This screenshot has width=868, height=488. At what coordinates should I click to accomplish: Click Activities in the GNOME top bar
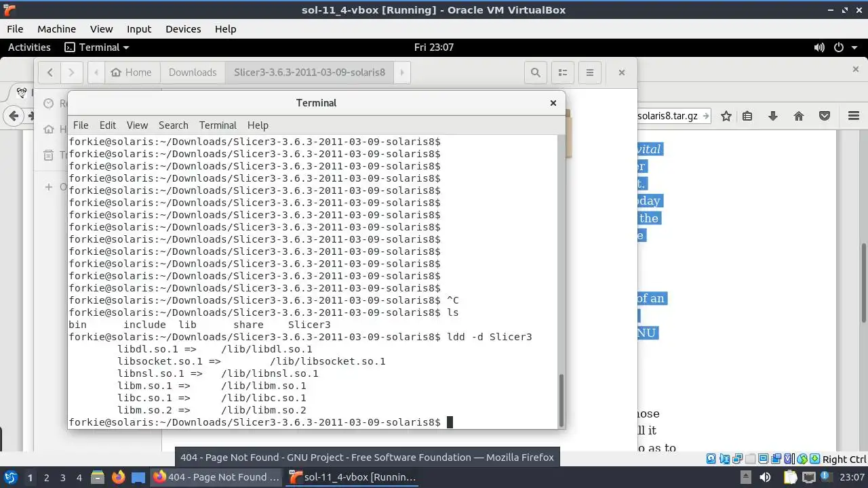click(x=29, y=47)
